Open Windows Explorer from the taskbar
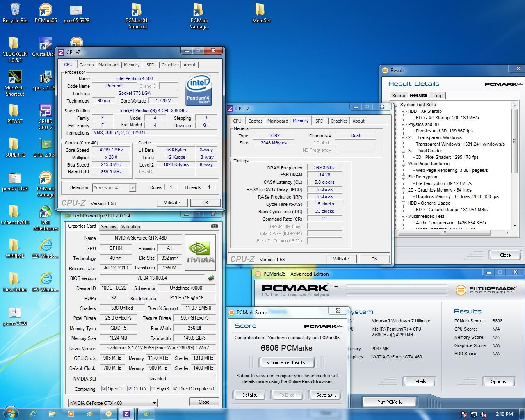525x420 pixels. pyautogui.click(x=52, y=414)
